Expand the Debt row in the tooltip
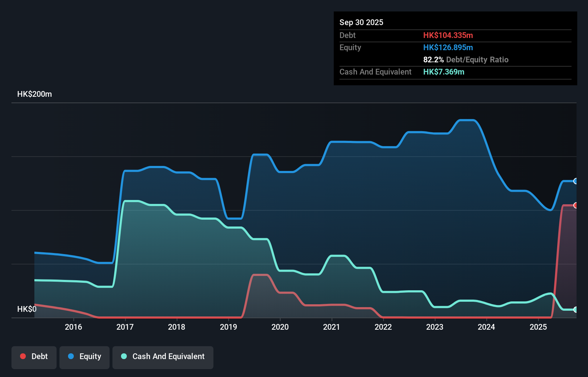This screenshot has width=588, height=377. point(347,35)
